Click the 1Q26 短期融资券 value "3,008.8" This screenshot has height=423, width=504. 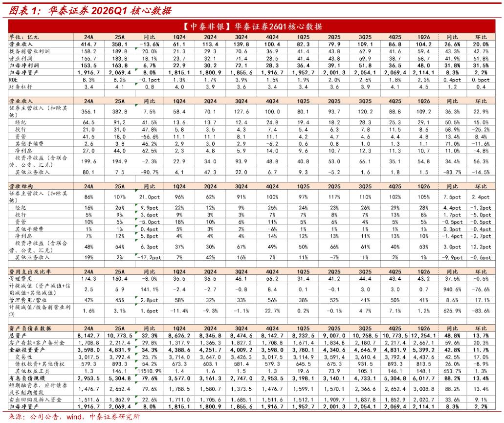[x=424, y=389]
